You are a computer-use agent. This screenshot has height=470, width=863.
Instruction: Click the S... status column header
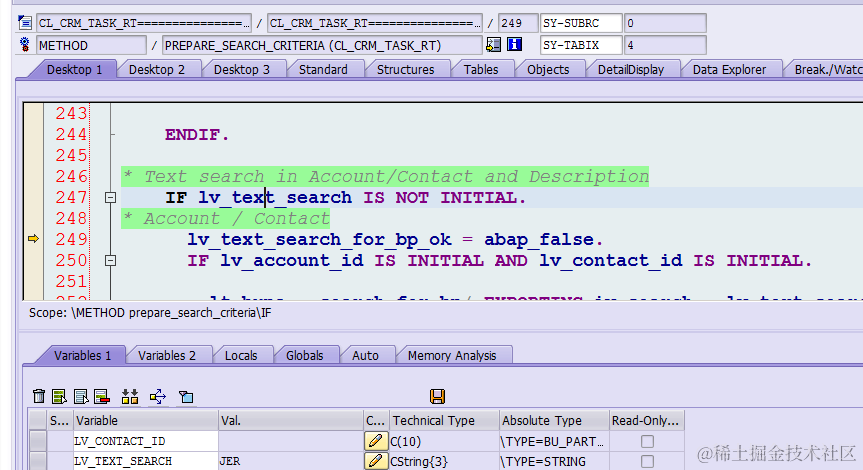(x=59, y=420)
